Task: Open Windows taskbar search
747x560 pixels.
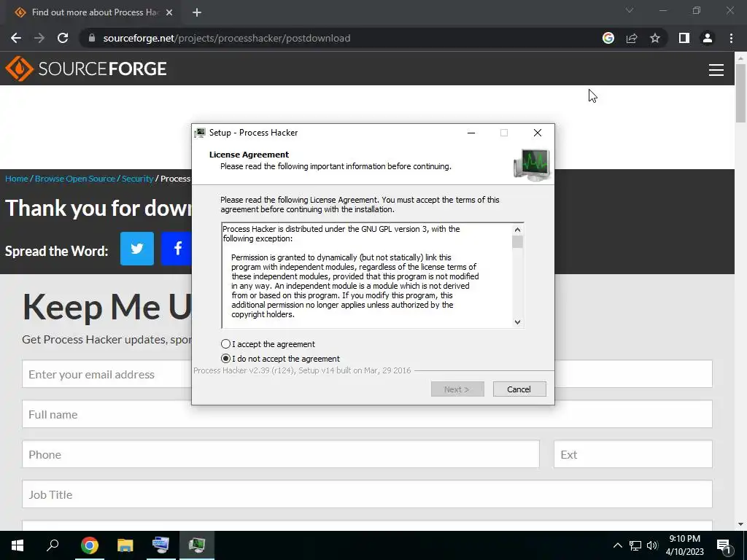Action: (53, 545)
